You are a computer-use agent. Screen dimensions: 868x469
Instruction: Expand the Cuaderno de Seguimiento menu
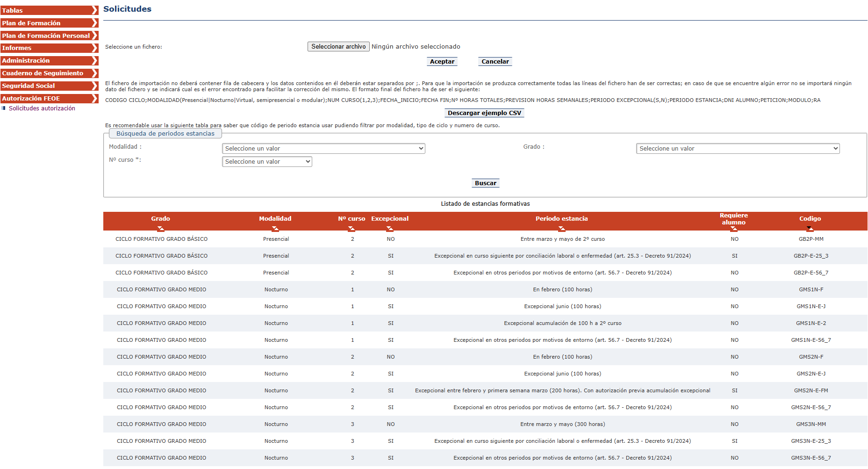click(49, 73)
